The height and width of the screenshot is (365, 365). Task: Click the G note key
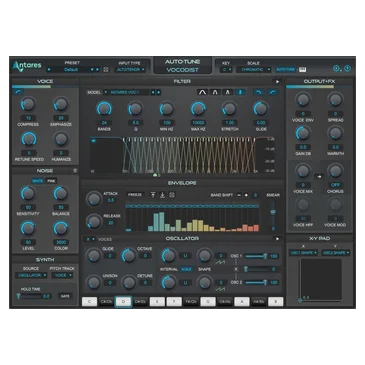(x=208, y=302)
